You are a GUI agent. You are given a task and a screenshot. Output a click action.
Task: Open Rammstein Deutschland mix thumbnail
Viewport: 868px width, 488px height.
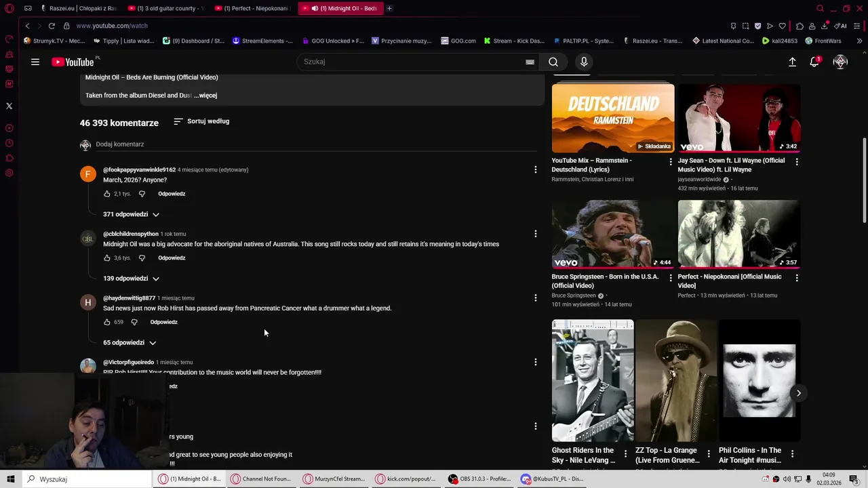tap(613, 118)
